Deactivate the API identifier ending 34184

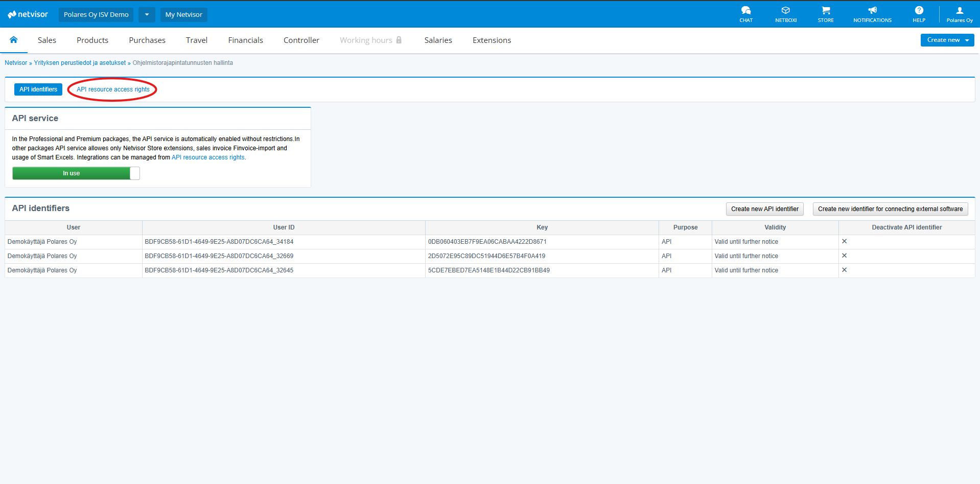[844, 241]
